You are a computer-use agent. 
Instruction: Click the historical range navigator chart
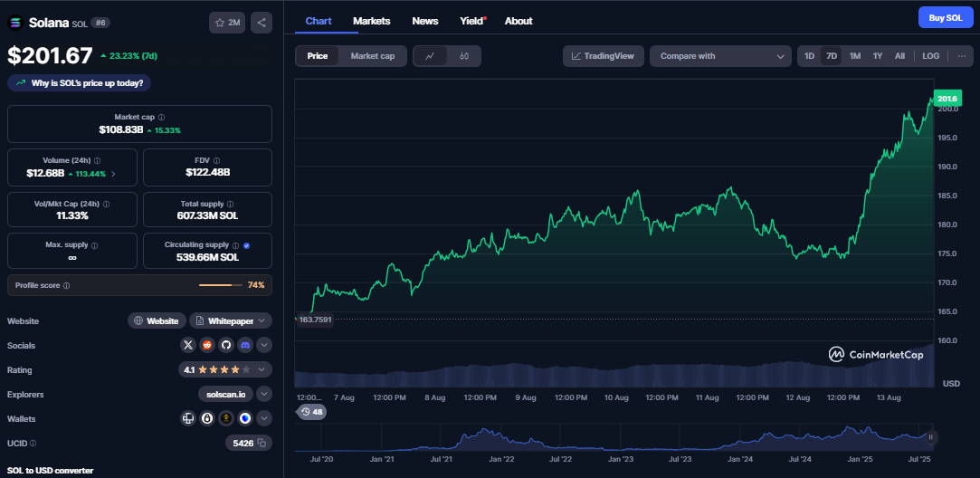click(614, 439)
